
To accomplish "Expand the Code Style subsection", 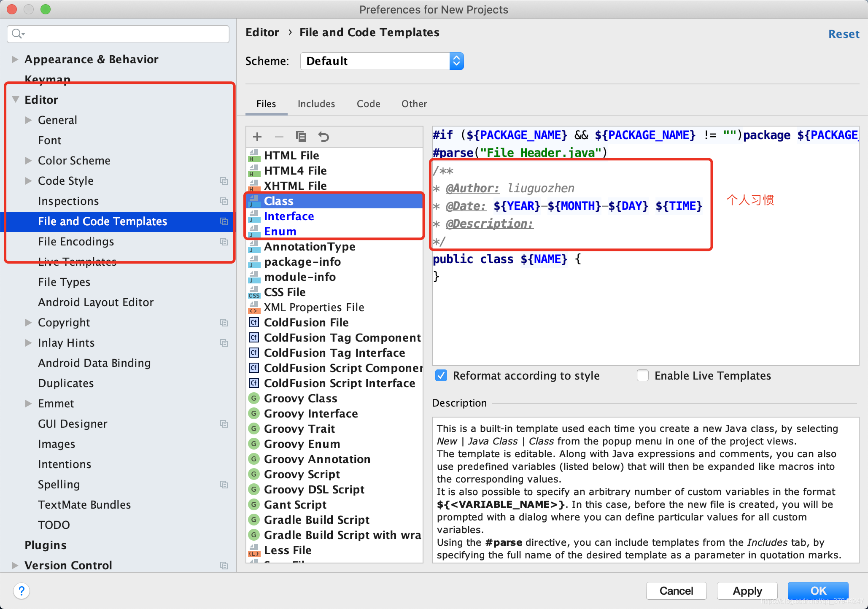I will [28, 181].
